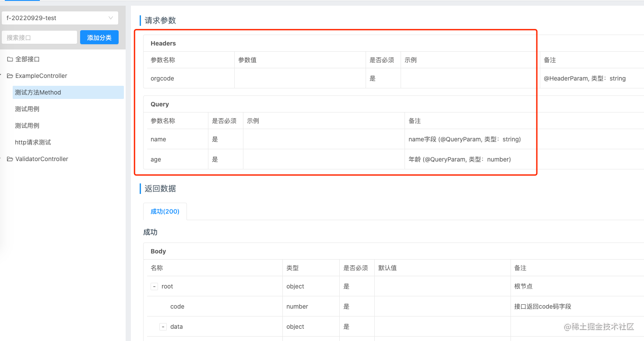
Task: Click the 返回数据 section heading
Action: (x=160, y=189)
